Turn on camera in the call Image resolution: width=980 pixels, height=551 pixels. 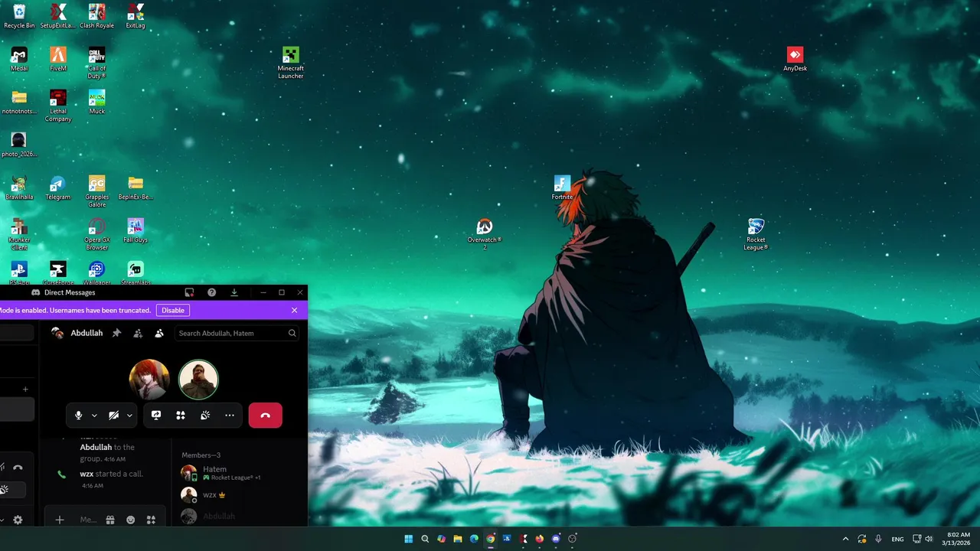click(x=113, y=415)
